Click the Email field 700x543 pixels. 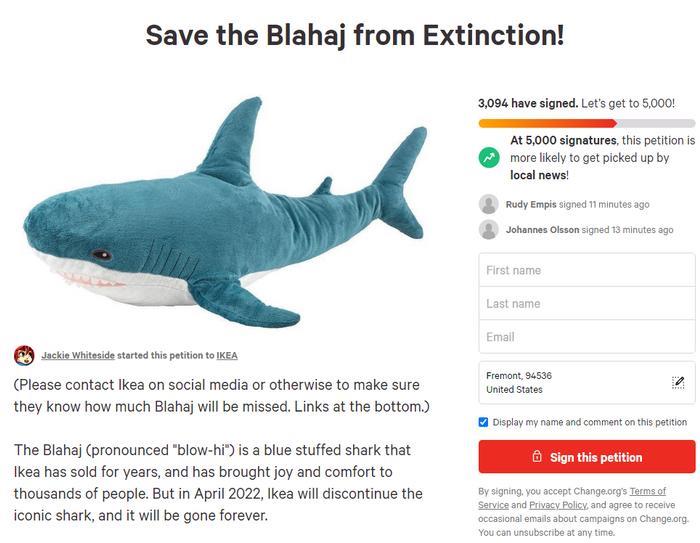[587, 337]
